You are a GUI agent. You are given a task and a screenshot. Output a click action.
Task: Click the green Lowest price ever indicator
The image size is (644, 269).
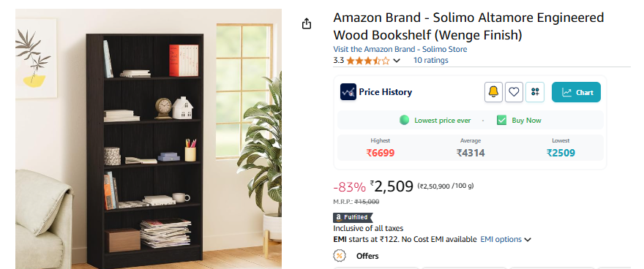435,120
